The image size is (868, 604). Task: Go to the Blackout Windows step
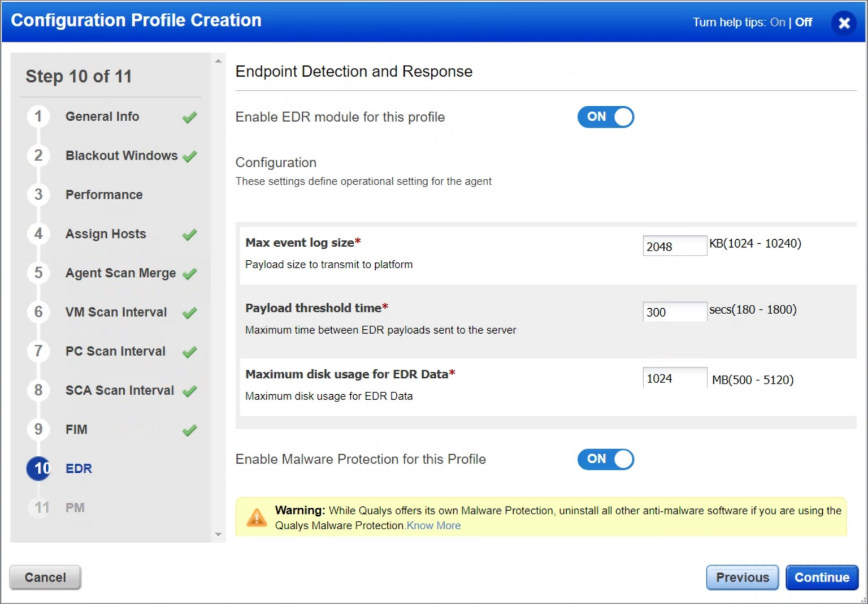[x=121, y=156]
